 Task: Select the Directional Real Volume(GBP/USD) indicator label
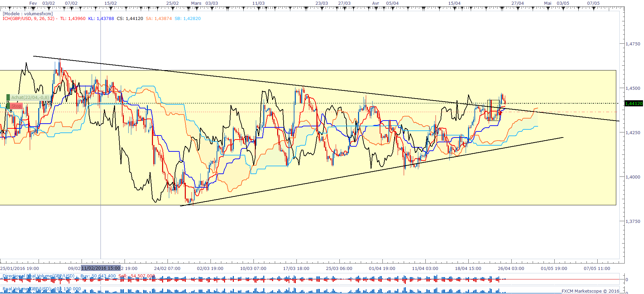(39, 276)
